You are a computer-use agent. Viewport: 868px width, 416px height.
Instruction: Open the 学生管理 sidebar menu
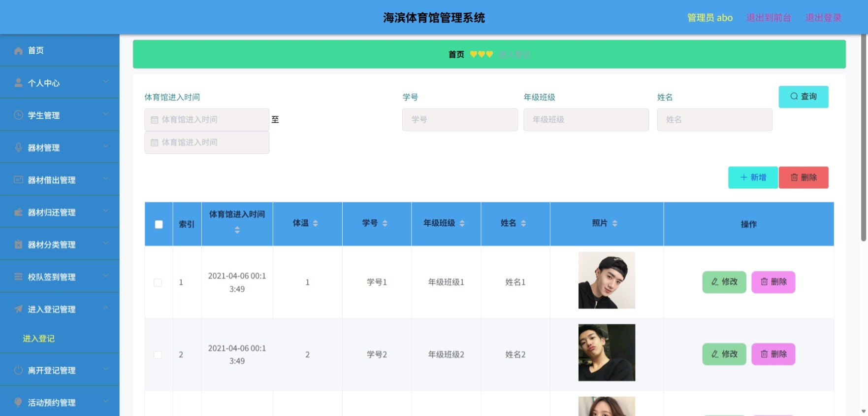(60, 115)
